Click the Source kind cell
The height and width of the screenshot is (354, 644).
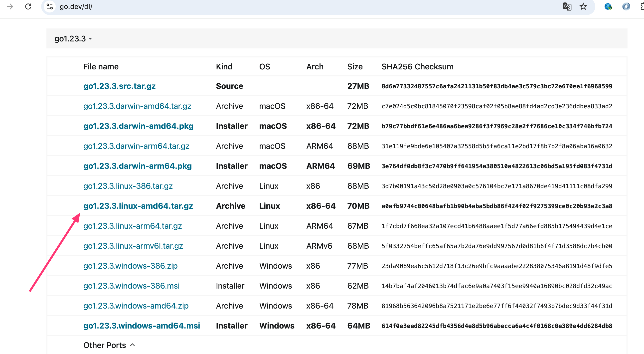pyautogui.click(x=229, y=86)
